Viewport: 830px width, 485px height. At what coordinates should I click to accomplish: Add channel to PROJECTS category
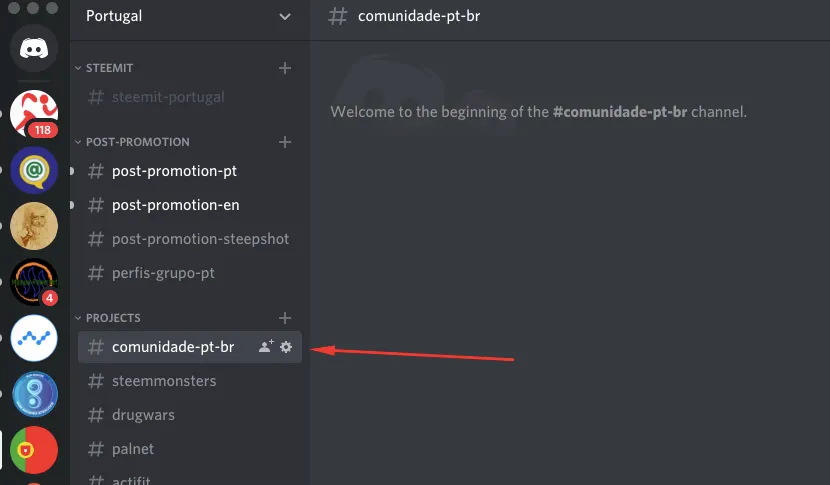285,318
